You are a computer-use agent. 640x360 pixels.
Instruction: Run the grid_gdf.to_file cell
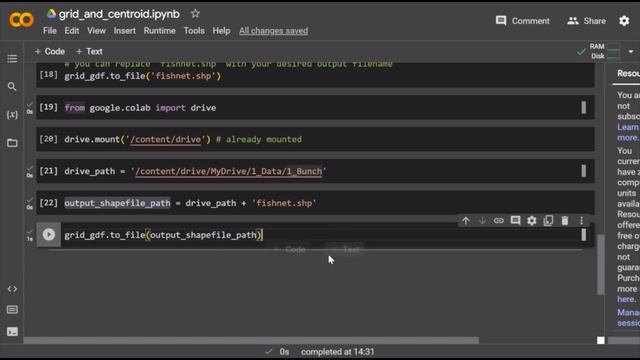[49, 235]
